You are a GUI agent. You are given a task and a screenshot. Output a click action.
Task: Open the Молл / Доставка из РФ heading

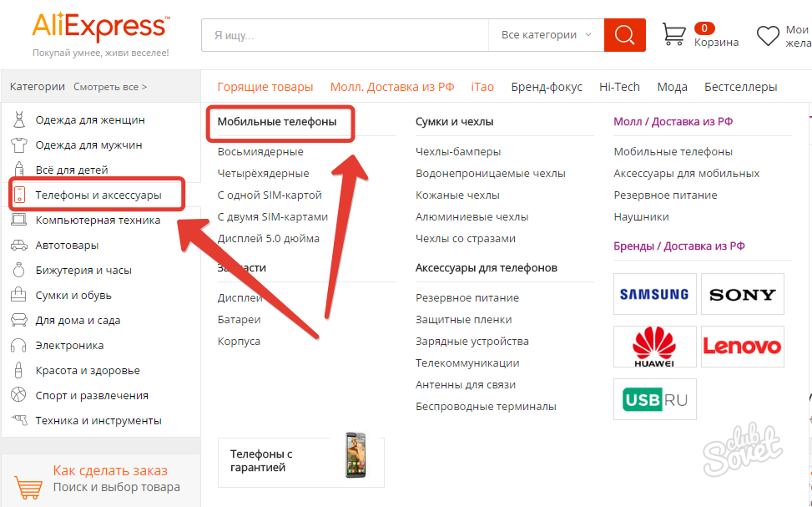tap(673, 122)
